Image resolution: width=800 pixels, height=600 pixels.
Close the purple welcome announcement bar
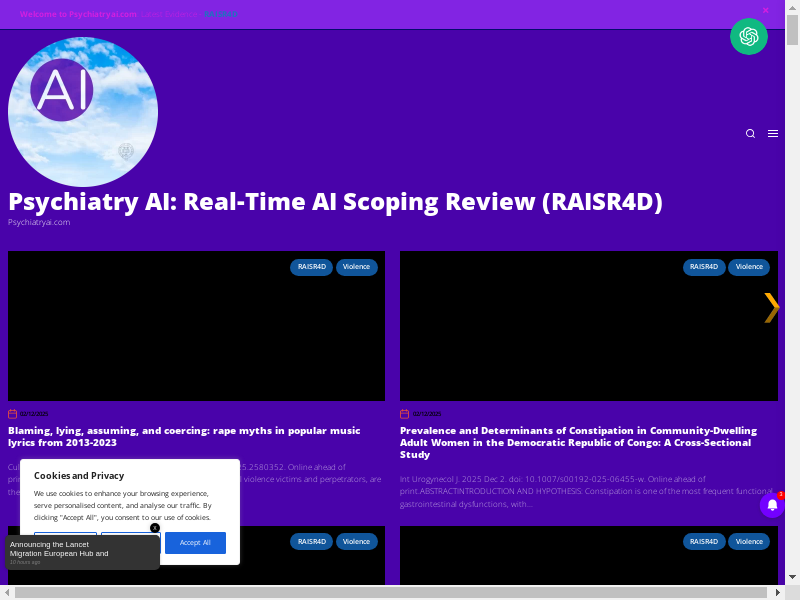pos(766,11)
